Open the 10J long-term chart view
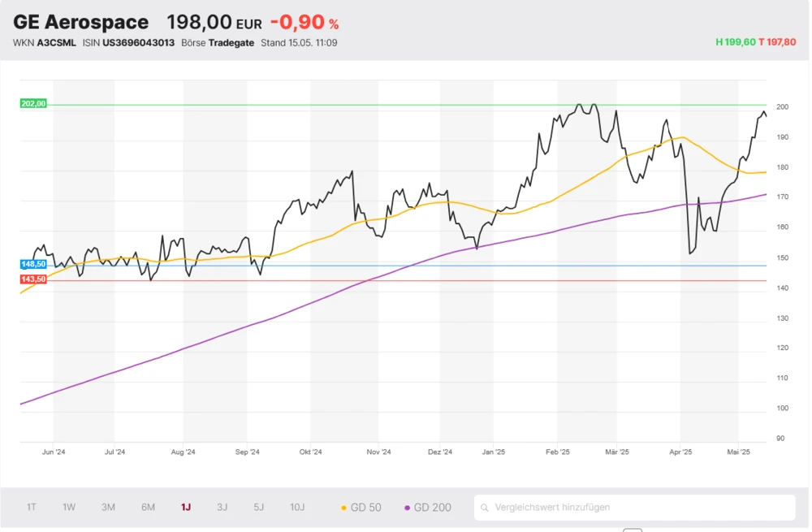 coord(297,508)
